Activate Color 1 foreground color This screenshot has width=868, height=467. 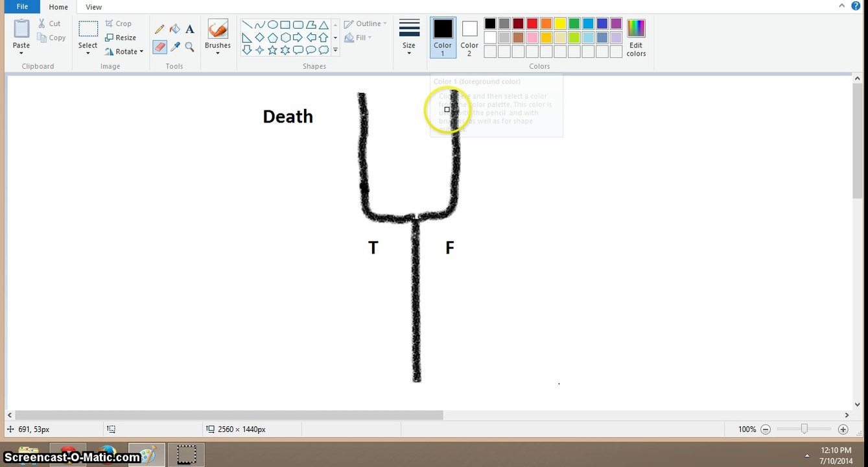coord(443,37)
